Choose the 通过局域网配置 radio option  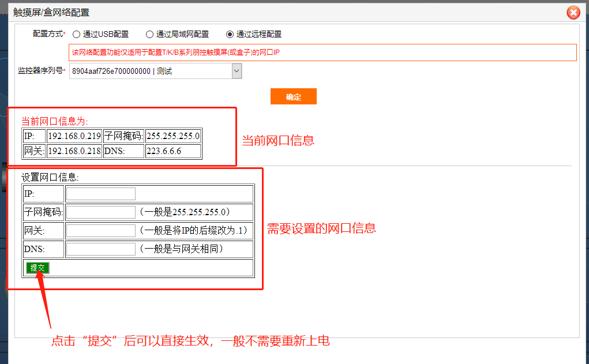pos(150,35)
